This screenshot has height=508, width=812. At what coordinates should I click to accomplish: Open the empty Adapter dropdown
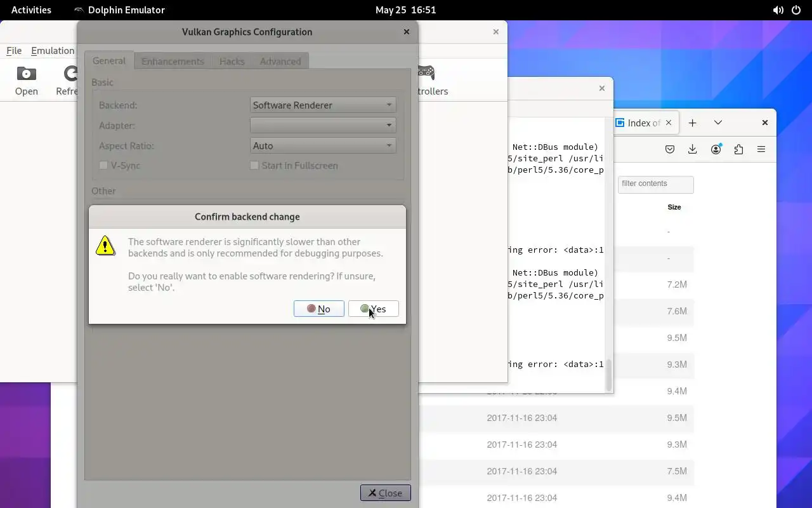323,125
